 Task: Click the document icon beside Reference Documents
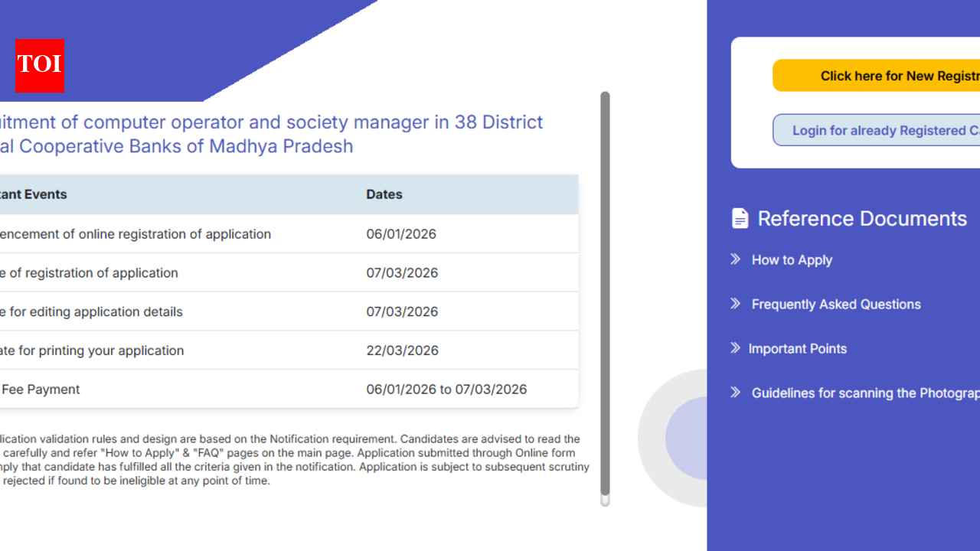coord(740,219)
